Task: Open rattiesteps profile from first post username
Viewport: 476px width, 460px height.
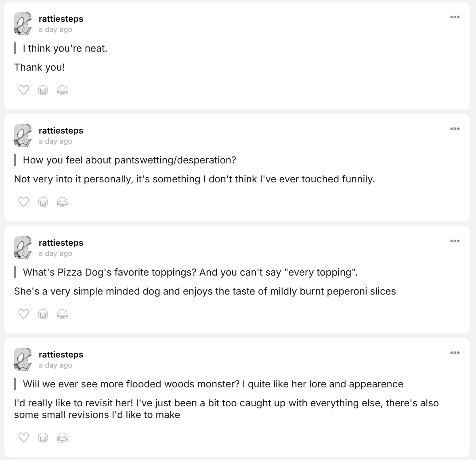Action: 61,19
